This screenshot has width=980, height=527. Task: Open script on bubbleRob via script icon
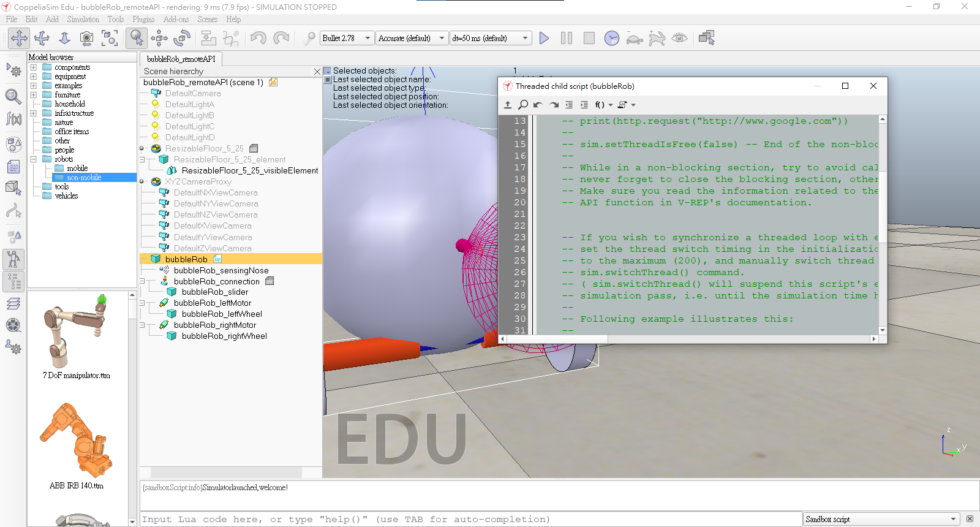point(217,259)
